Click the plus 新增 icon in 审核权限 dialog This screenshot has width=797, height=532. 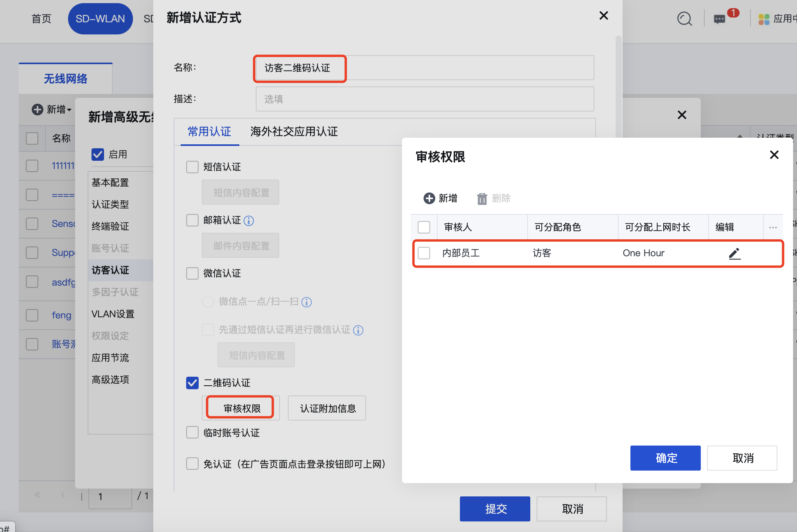click(x=429, y=198)
